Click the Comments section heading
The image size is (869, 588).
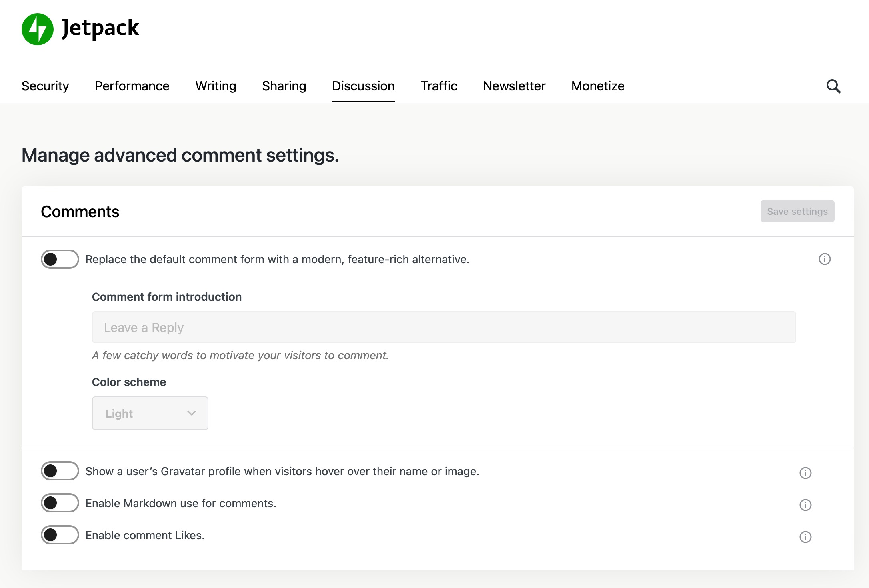coord(80,212)
